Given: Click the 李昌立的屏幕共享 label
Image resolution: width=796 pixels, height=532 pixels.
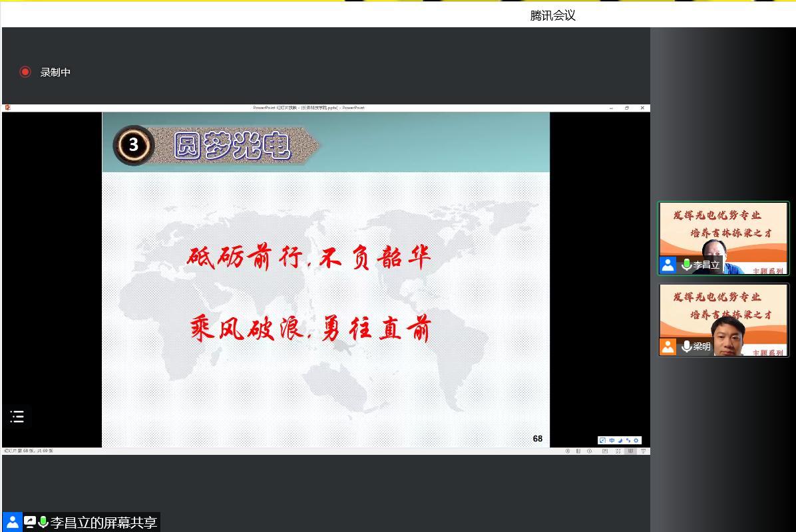Looking at the screenshot, I should coord(103,523).
